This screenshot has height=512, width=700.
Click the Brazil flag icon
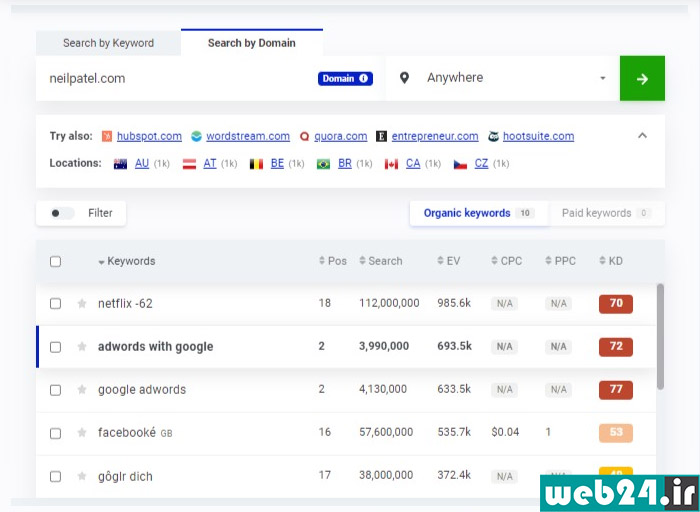pyautogui.click(x=324, y=164)
